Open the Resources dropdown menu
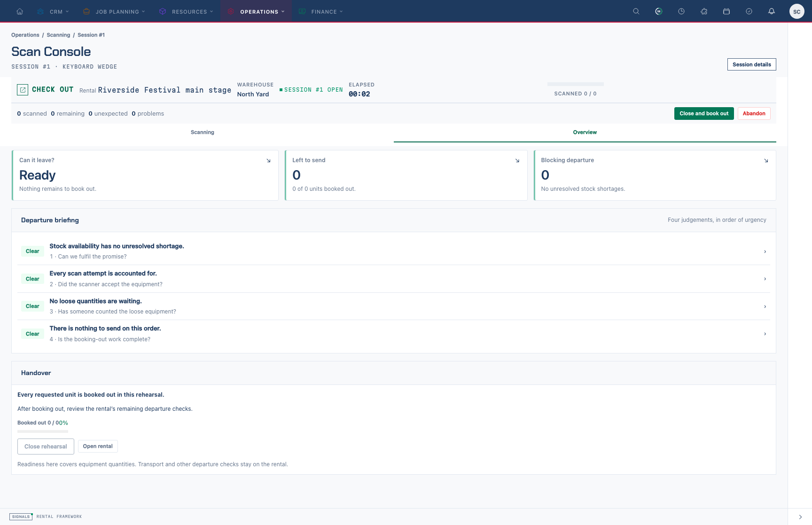Viewport: 812px width, 525px height. [x=186, y=11]
